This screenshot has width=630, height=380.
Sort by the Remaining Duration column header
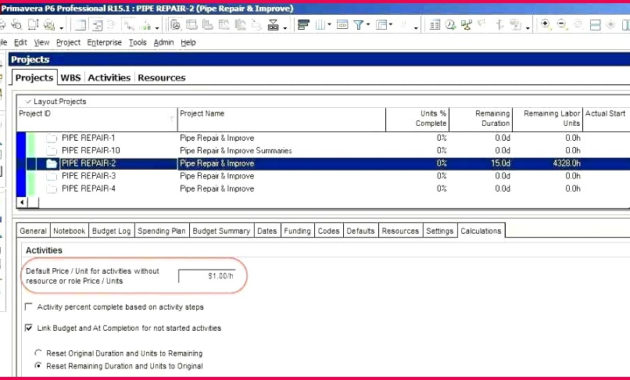tap(481, 119)
